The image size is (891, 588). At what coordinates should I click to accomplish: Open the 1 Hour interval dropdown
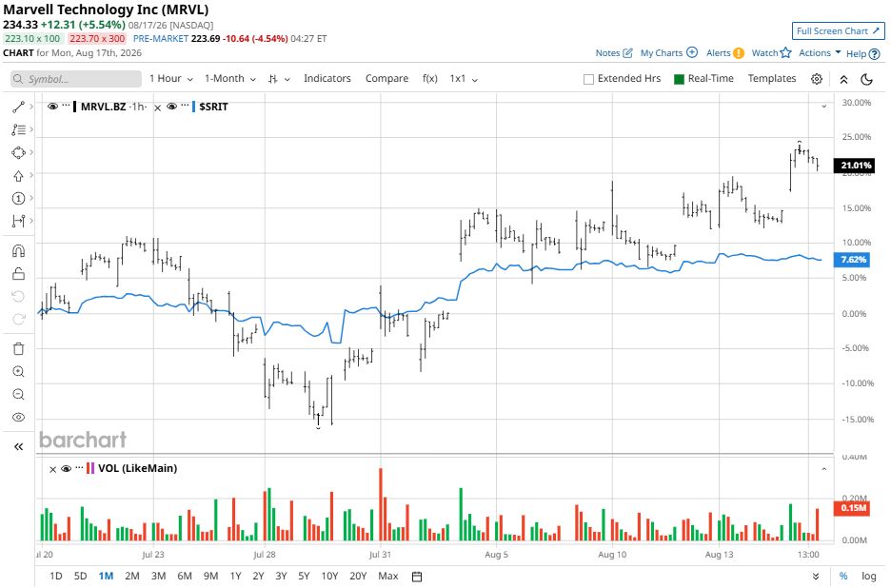(171, 78)
